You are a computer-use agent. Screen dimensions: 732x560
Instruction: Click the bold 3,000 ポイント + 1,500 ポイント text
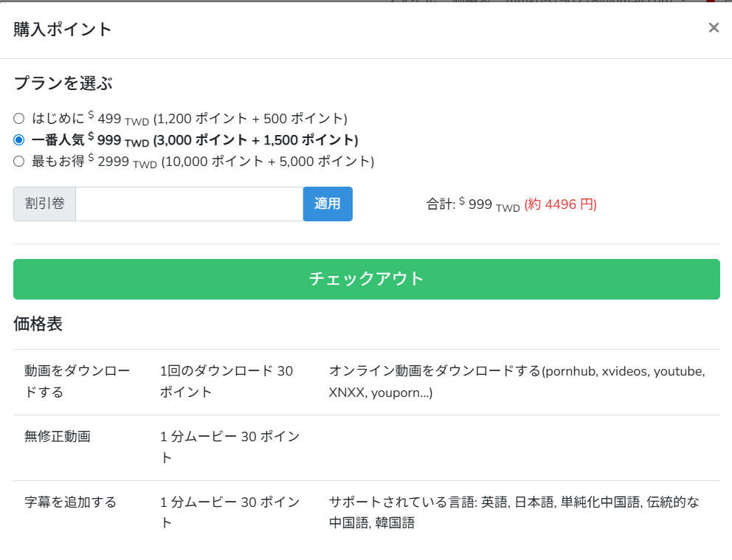click(255, 140)
